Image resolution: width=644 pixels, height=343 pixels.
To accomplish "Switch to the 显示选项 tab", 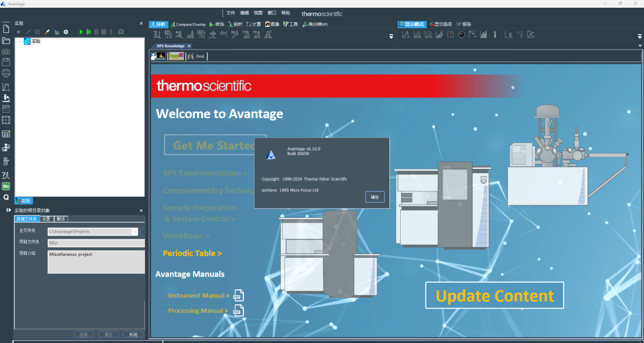I will point(440,24).
